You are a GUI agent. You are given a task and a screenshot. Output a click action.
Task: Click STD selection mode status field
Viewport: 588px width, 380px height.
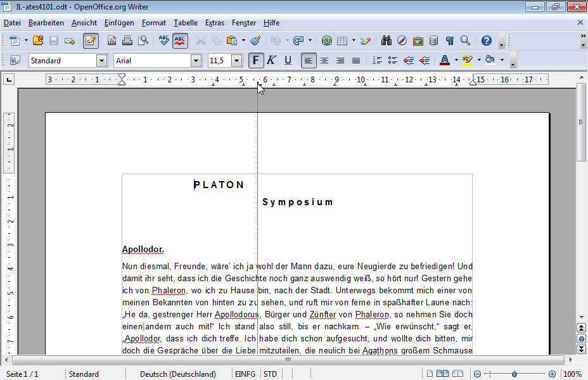pos(270,374)
